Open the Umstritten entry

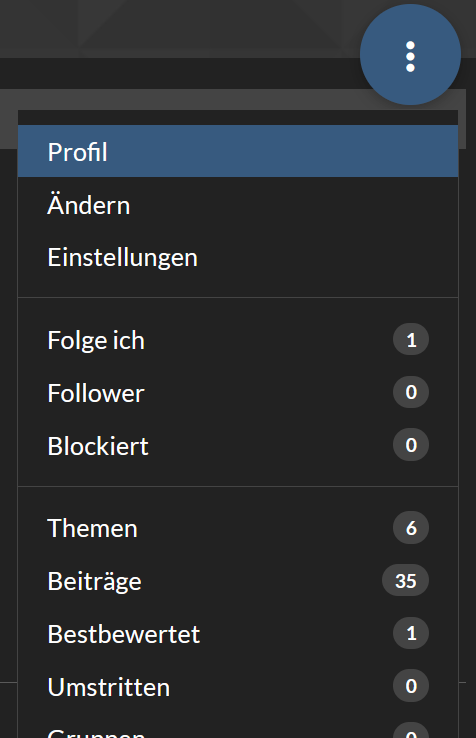point(238,686)
